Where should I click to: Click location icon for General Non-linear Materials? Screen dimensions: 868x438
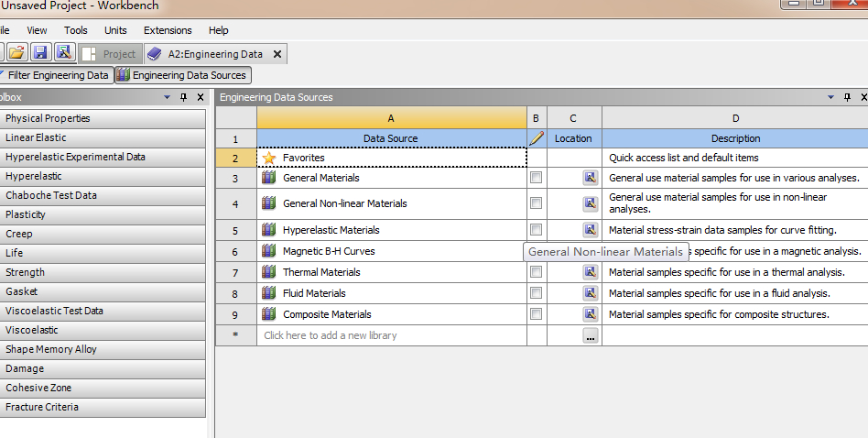(x=591, y=203)
